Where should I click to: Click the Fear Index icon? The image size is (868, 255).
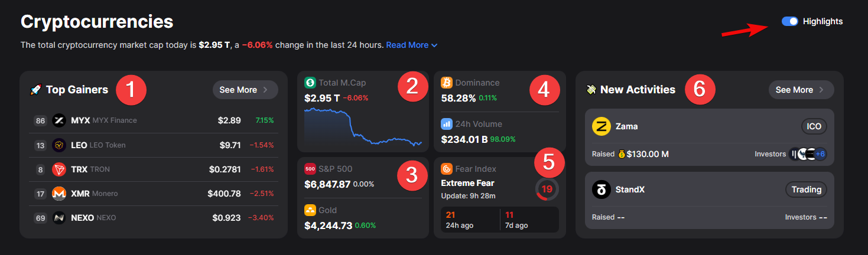[x=447, y=169]
